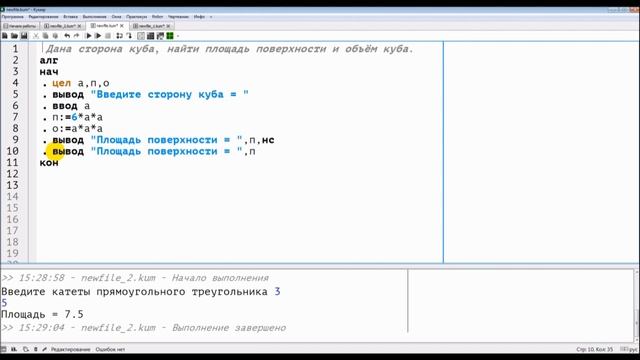
Task: Open the Программа menu
Action: click(13, 17)
